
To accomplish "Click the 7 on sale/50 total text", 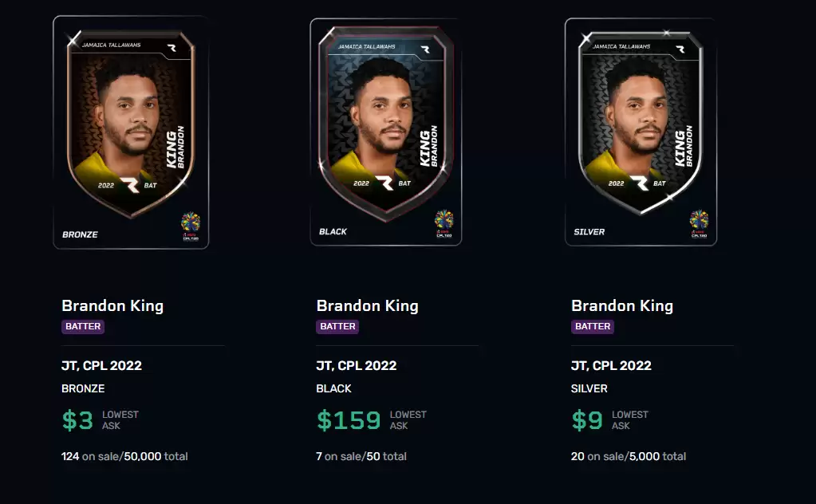I will pos(361,456).
